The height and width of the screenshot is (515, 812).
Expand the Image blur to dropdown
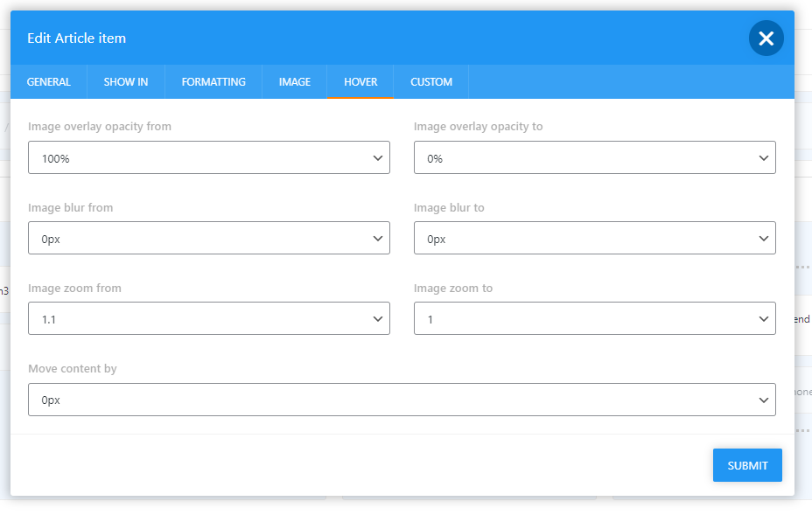[594, 239]
